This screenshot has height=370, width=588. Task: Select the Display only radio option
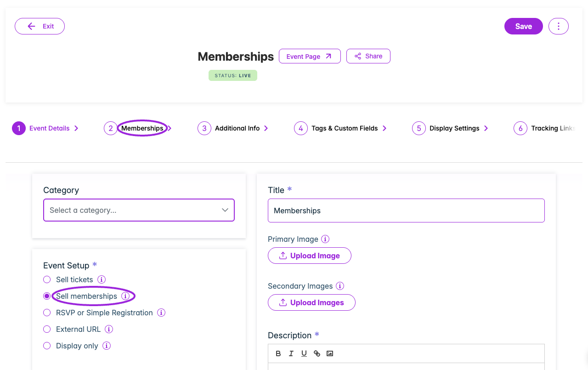[x=47, y=346]
